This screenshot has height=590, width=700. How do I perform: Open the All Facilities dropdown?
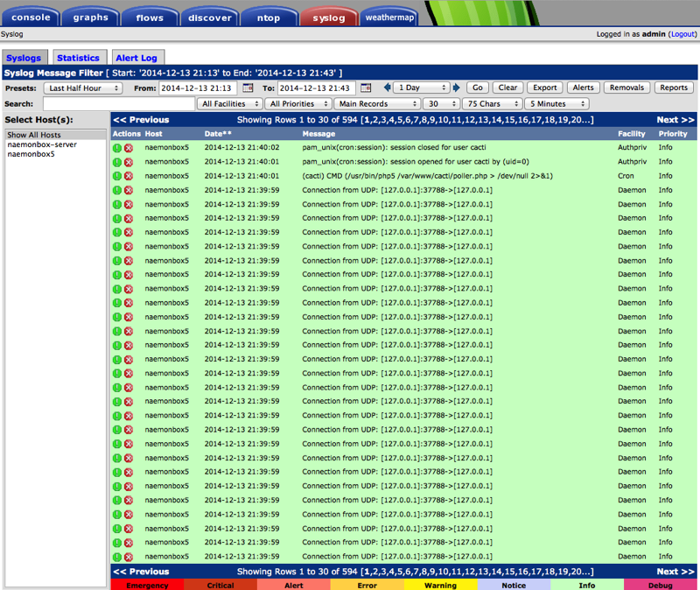230,104
